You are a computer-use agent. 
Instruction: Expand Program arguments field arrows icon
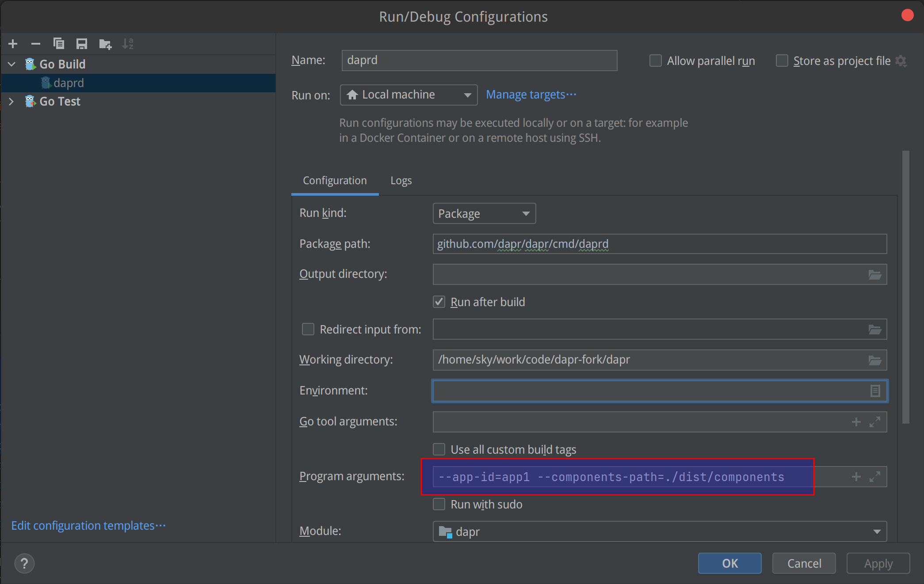(874, 477)
